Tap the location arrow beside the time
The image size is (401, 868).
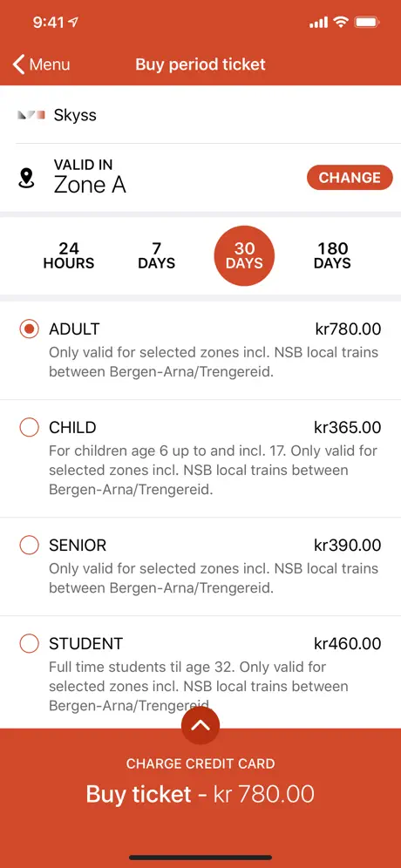(x=73, y=23)
